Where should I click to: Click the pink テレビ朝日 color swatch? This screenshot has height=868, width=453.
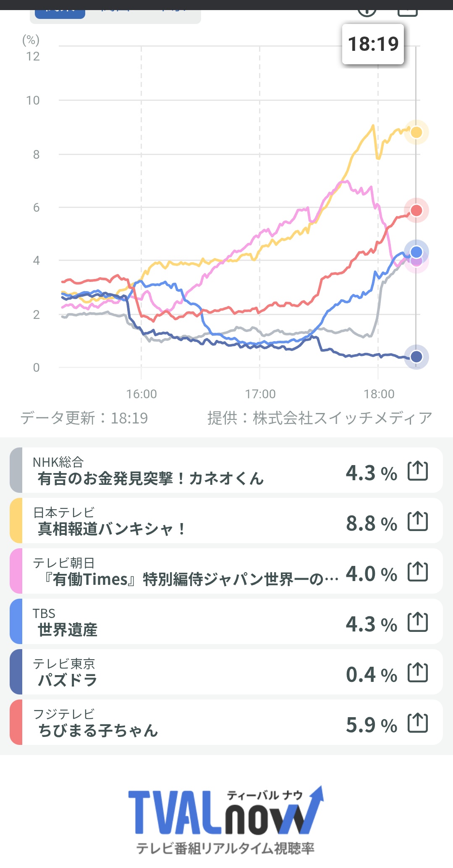coord(16,571)
